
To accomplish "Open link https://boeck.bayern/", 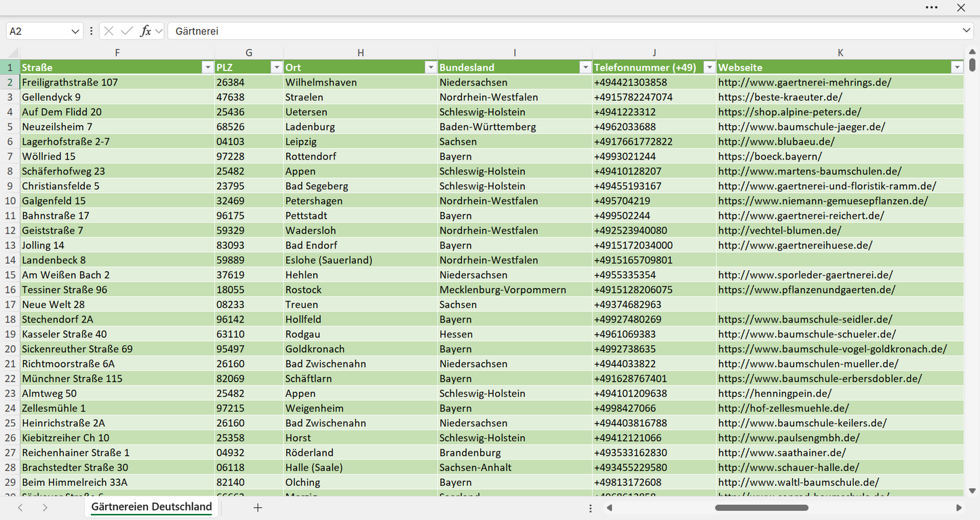I will click(x=770, y=156).
